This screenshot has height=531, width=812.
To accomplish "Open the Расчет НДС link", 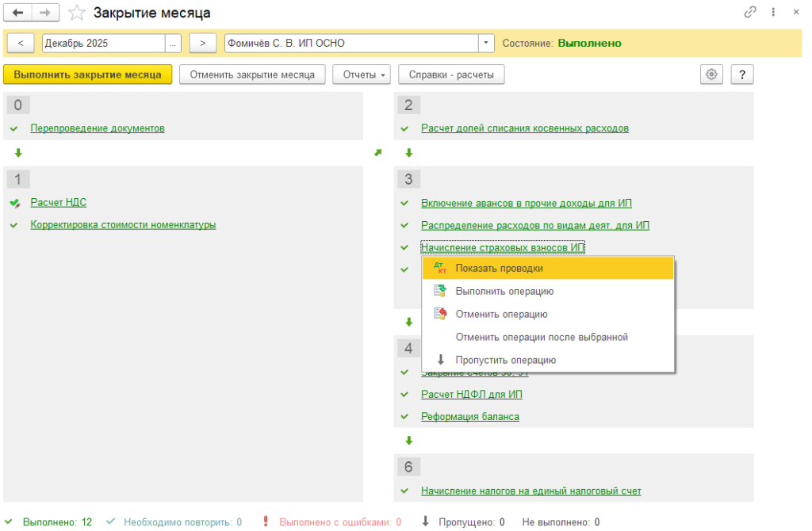I will coord(58,202).
